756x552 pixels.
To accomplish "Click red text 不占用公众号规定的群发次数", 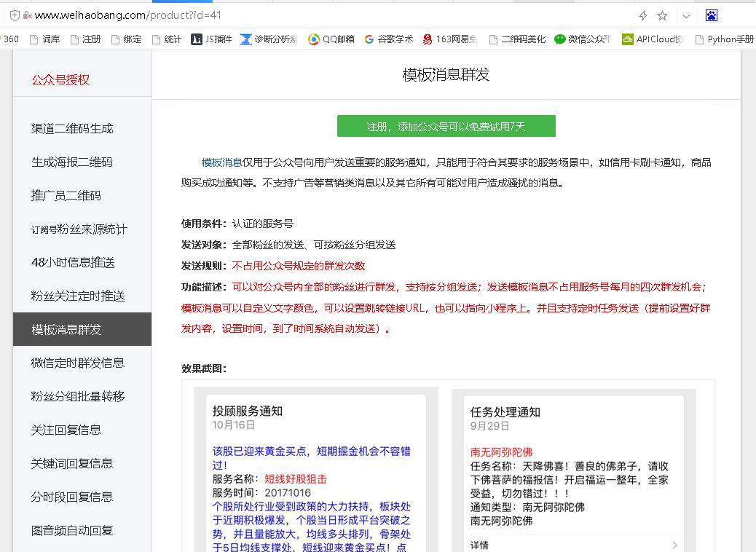I will click(299, 266).
